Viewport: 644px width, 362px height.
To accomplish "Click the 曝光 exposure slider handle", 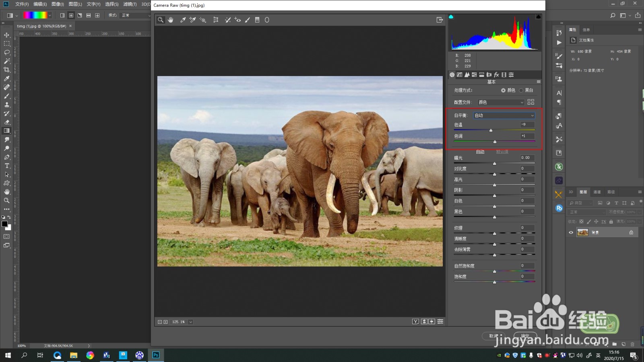I will 495,163.
